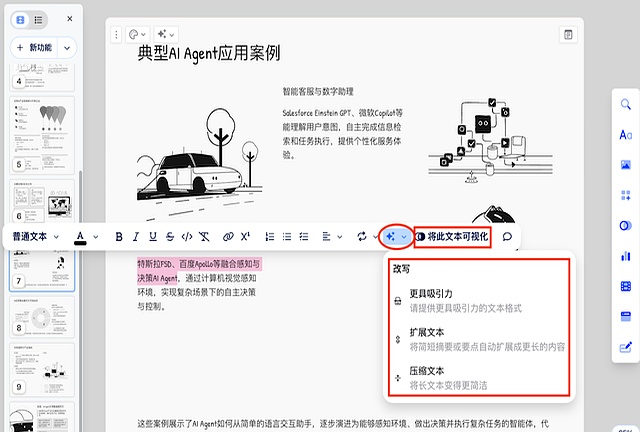Click paragraph starting Salesforce Einstein GPT
This screenshot has height=432, width=640.
pyautogui.click(x=342, y=134)
